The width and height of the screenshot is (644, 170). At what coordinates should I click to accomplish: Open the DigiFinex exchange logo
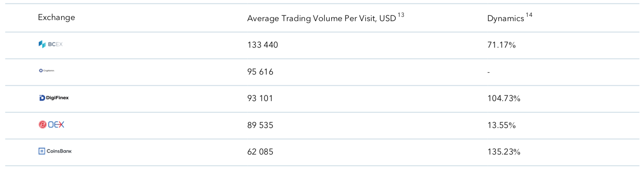click(54, 98)
